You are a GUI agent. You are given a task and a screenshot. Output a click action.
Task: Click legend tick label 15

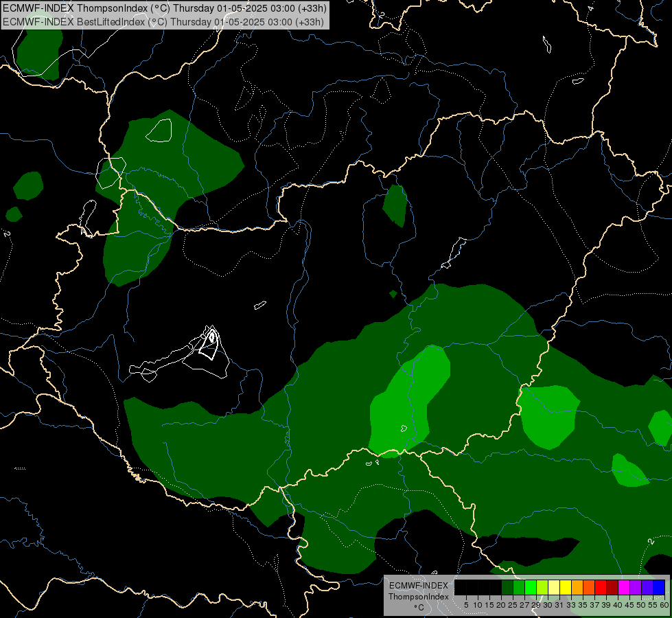click(x=489, y=605)
